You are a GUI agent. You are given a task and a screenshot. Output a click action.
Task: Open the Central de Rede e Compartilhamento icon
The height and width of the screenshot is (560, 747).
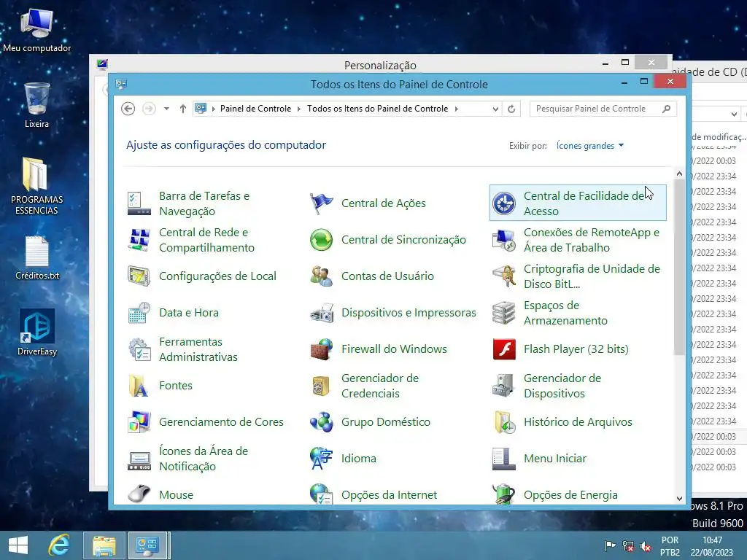139,239
